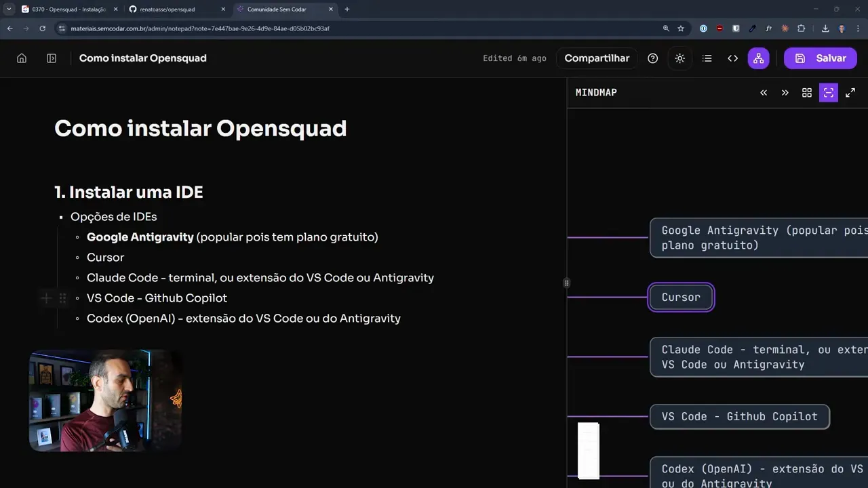
Task: Click the Salvar button
Action: click(x=821, y=58)
